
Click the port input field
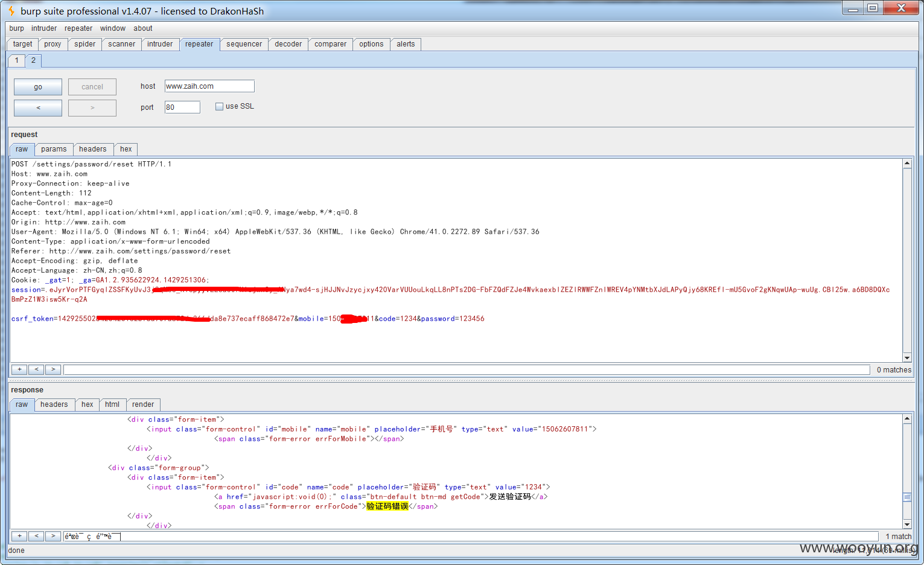[182, 107]
